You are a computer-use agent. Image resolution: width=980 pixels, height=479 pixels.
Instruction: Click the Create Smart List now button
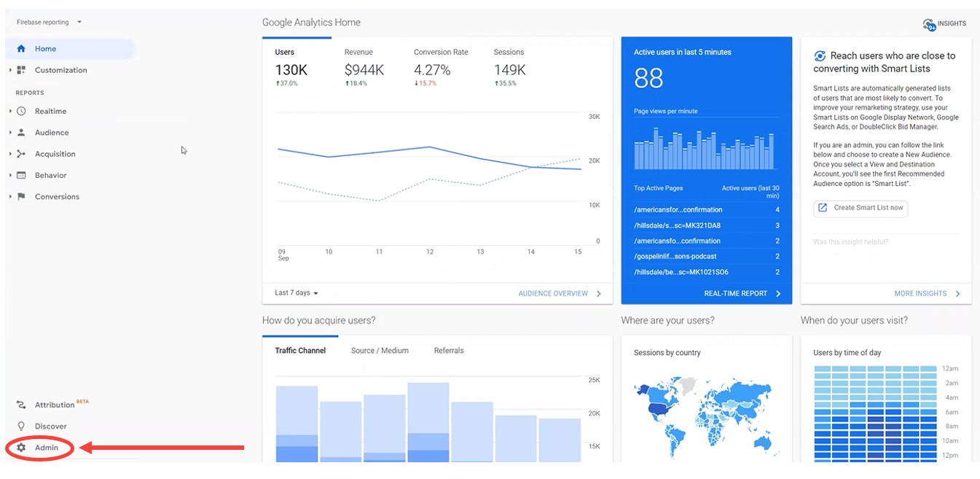click(861, 208)
